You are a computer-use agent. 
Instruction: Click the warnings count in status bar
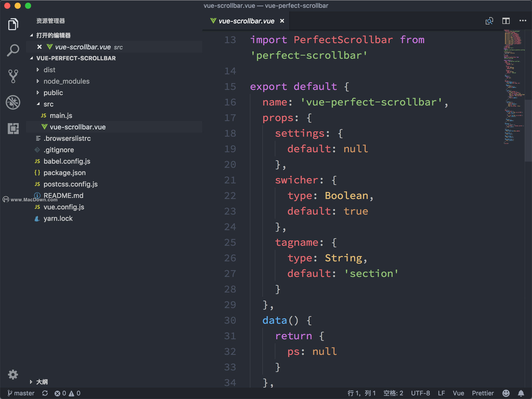tap(75, 393)
